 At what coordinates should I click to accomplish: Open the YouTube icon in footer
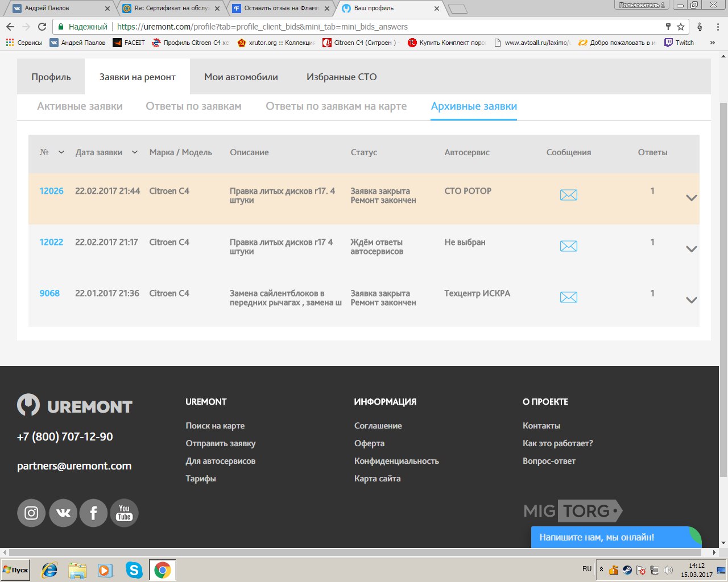click(x=124, y=513)
